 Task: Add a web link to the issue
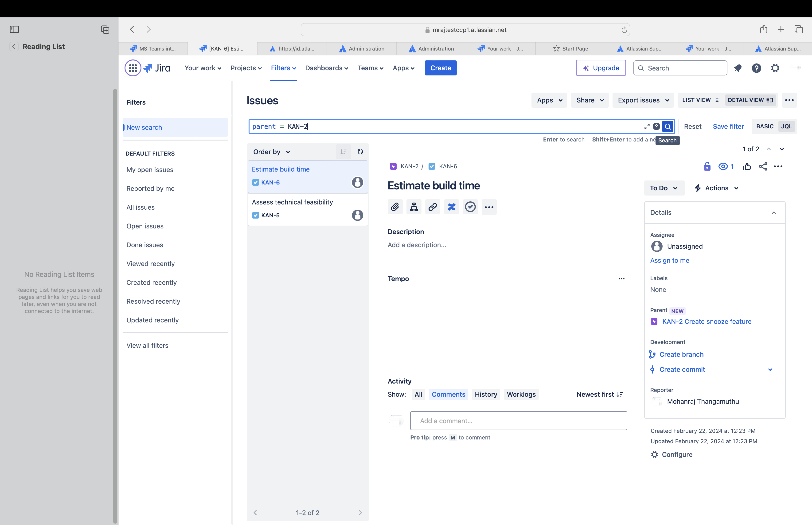432,207
